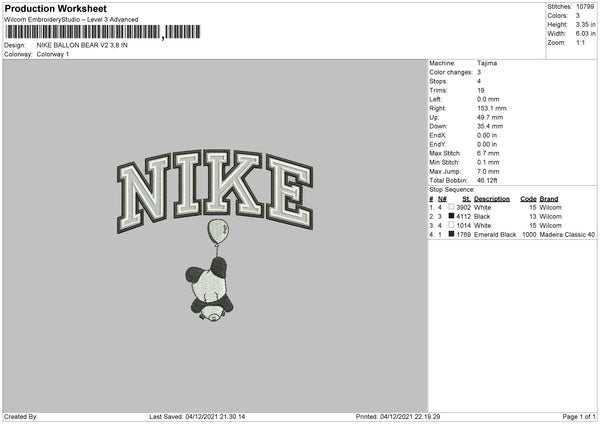The width and height of the screenshot is (600, 424).
Task: Click the barcode under the header
Action: coord(102,32)
